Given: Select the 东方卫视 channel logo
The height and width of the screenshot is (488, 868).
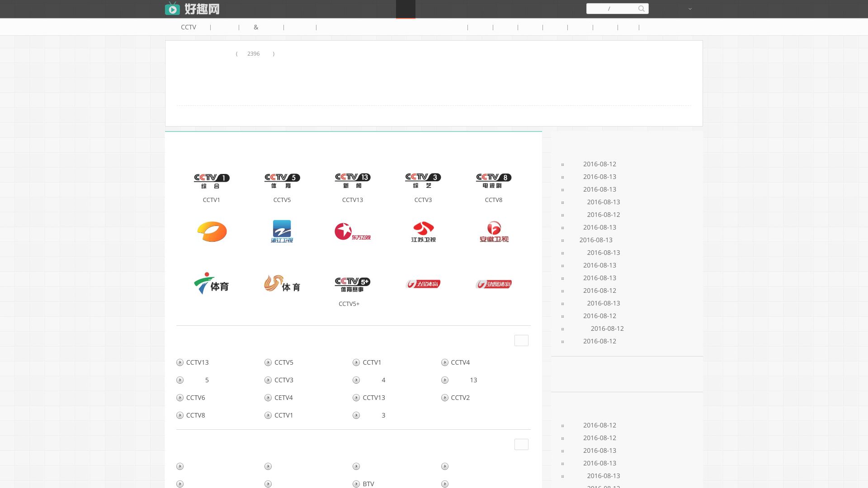Looking at the screenshot, I should [x=353, y=232].
